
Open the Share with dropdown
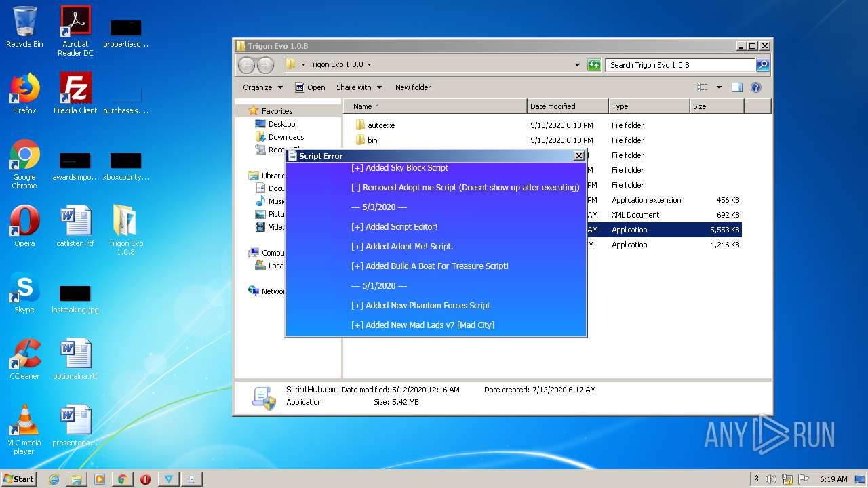359,87
